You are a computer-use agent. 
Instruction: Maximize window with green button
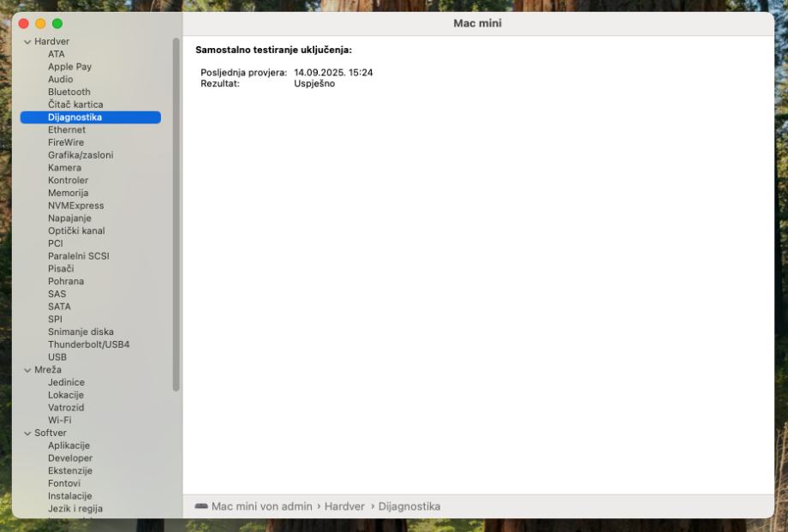(57, 24)
